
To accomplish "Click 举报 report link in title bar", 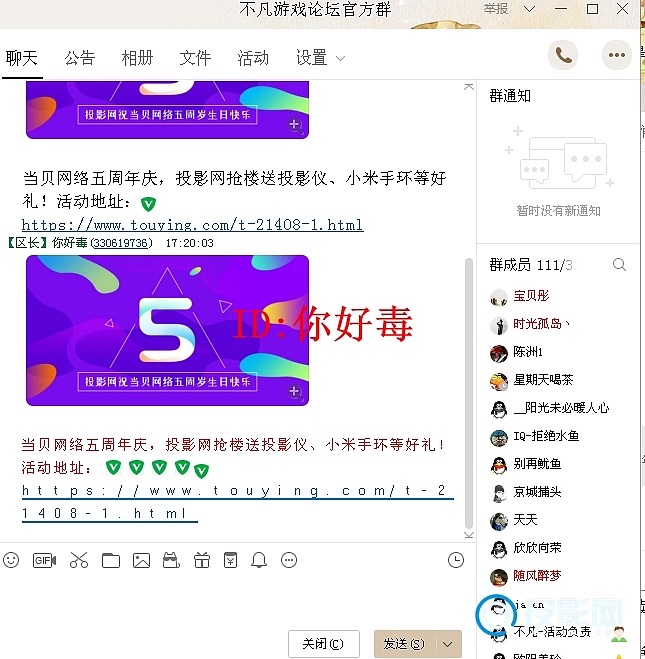I will (496, 9).
